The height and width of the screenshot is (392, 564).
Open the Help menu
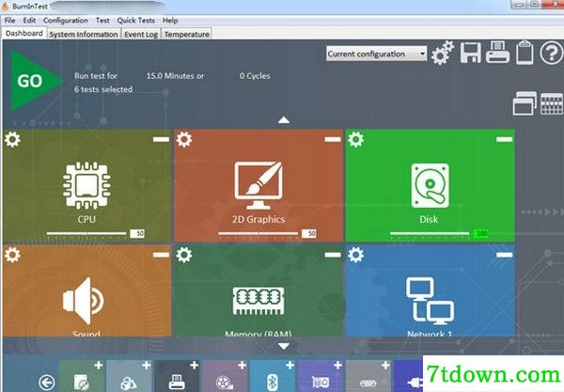[170, 21]
